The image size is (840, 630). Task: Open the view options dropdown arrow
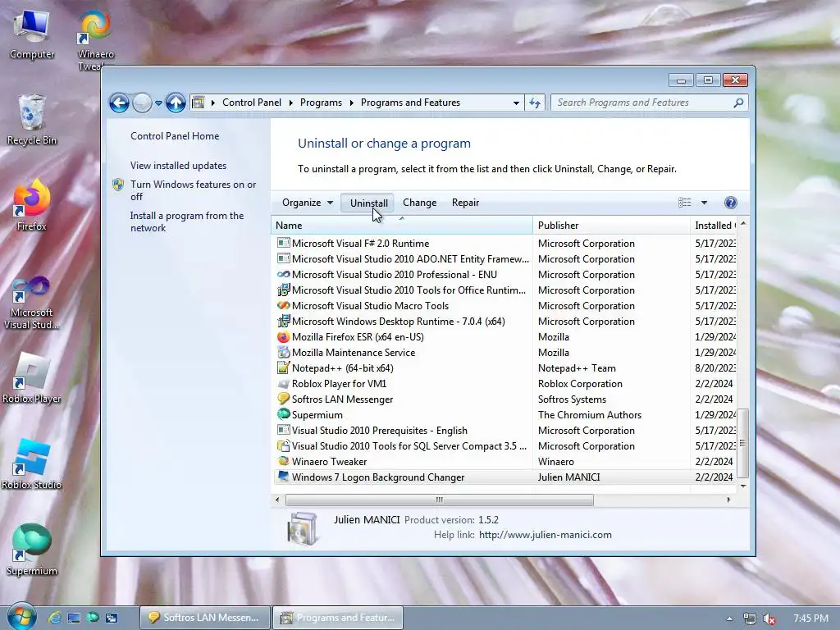704,203
